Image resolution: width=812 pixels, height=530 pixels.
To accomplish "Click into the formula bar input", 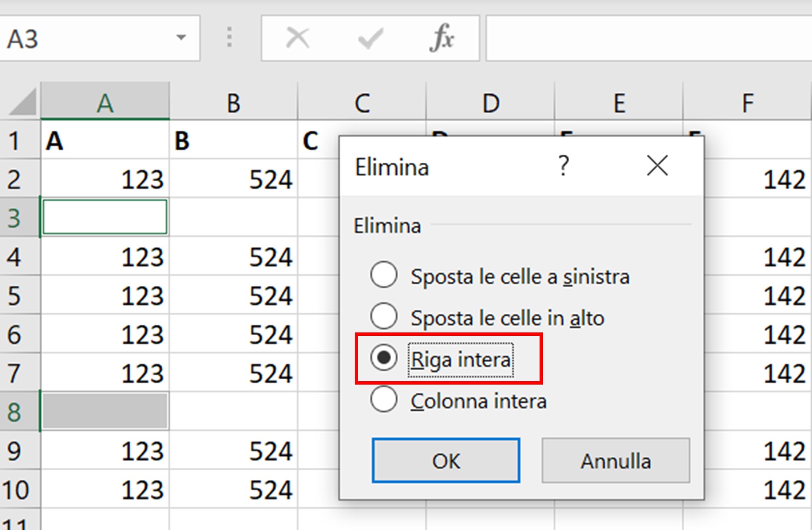I will click(649, 38).
